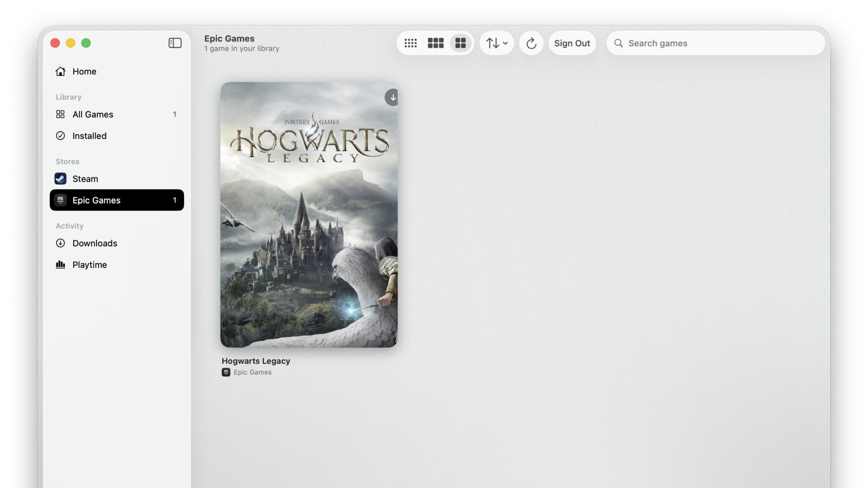Click download arrow on Hogwarts Legacy cover
This screenshot has width=868, height=488.
click(x=392, y=97)
